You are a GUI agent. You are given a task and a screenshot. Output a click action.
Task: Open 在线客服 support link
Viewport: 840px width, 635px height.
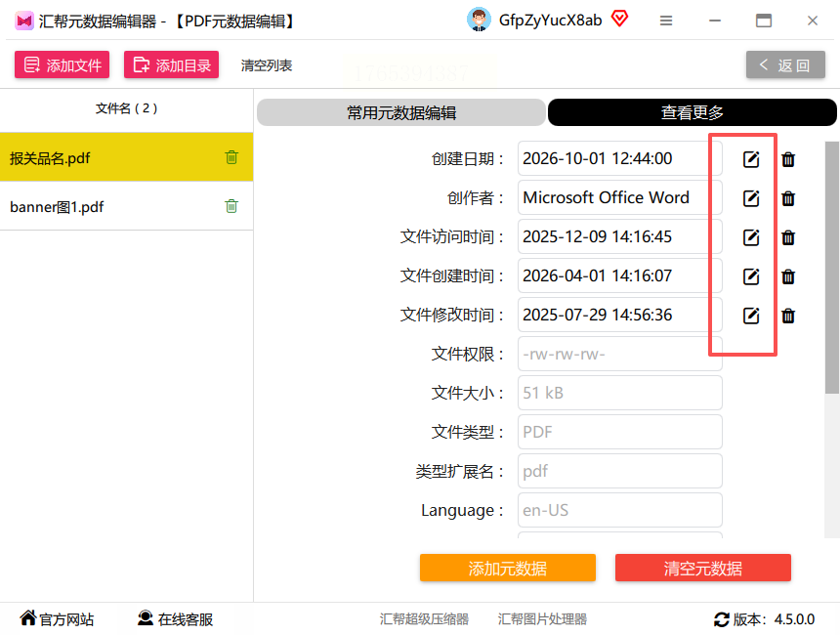pos(175,619)
